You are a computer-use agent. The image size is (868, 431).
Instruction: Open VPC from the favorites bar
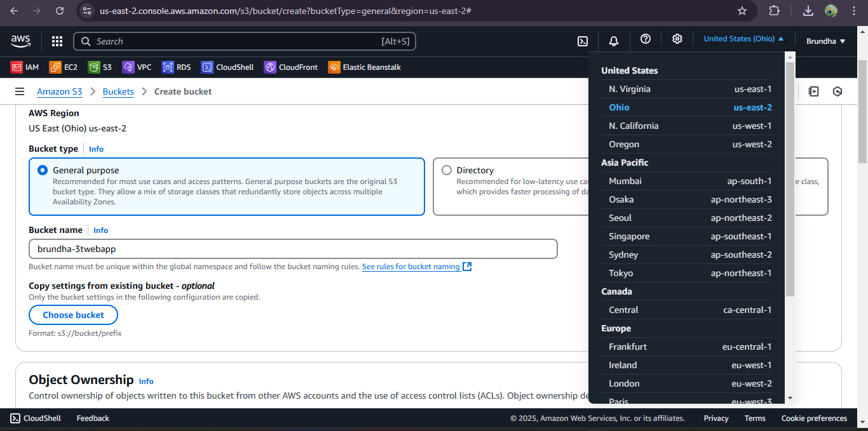click(137, 67)
